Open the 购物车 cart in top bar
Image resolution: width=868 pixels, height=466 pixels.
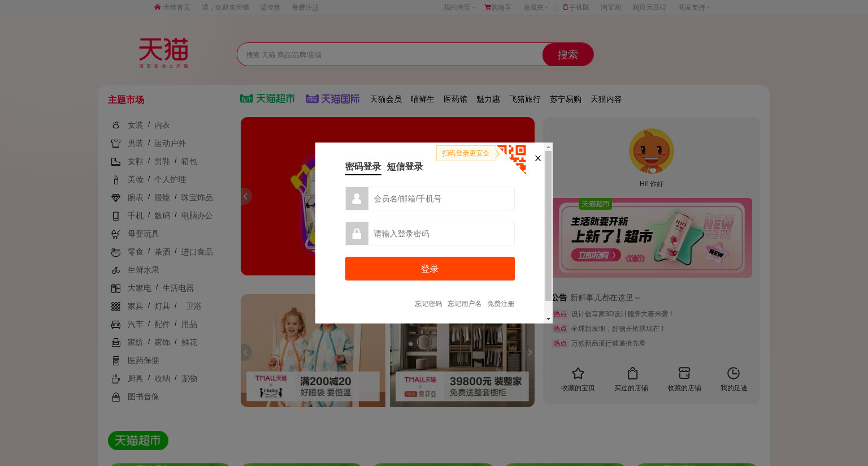pyautogui.click(x=498, y=7)
